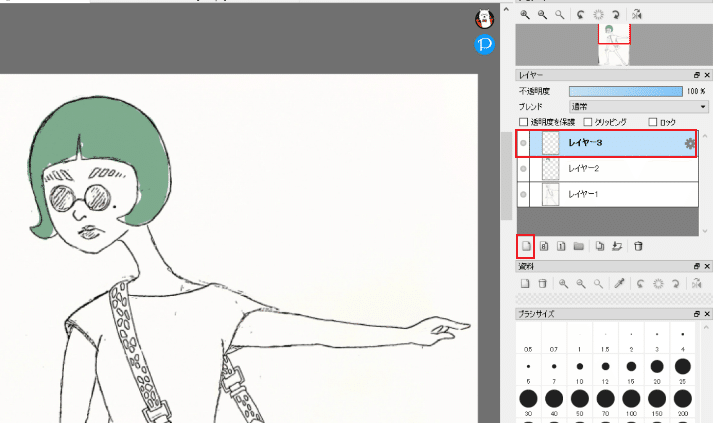Click the alpaca mascot avatar icon
Image resolution: width=717 pixels, height=423 pixels.
pyautogui.click(x=485, y=19)
